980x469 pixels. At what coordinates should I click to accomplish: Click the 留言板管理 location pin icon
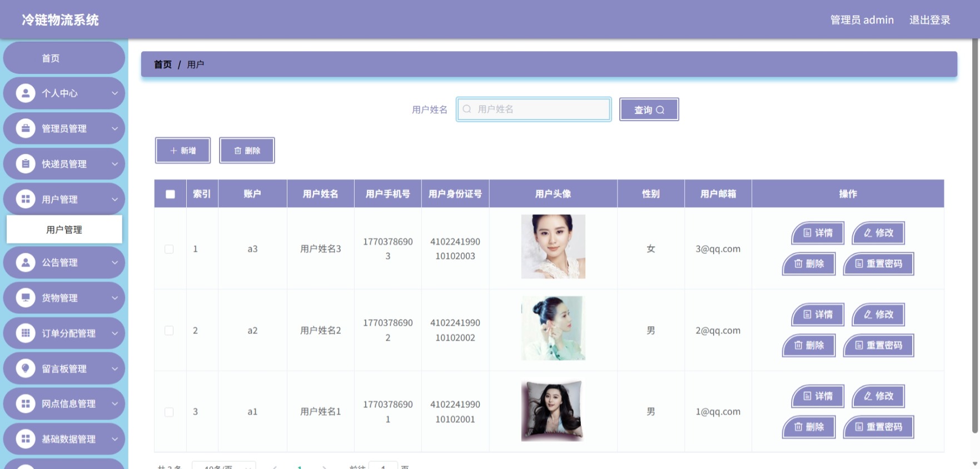26,368
